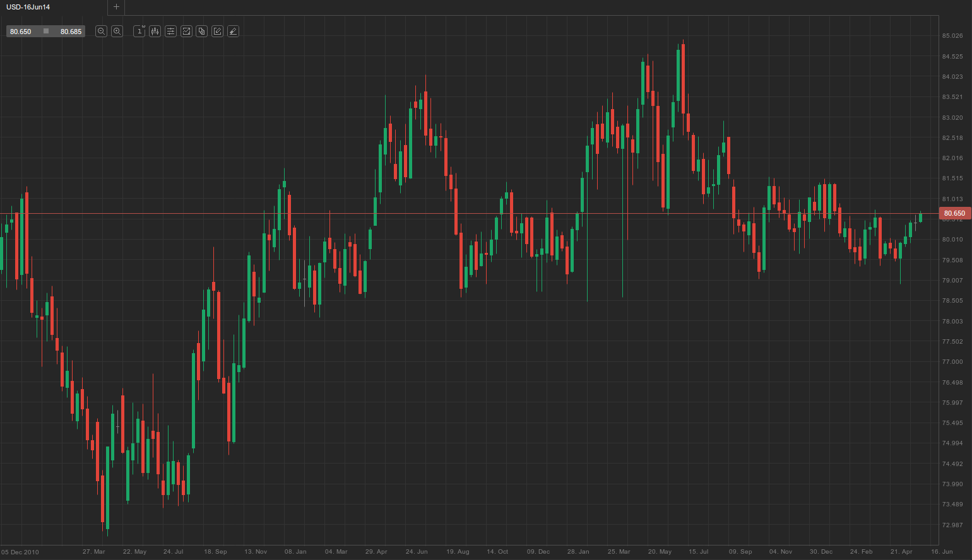
Task: Click the 20. May date axis label
Action: [x=660, y=552]
